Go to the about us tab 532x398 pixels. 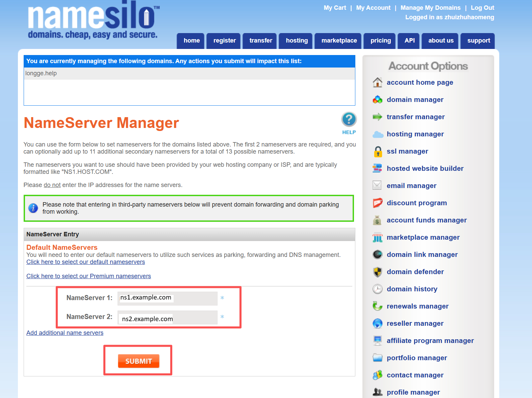point(440,41)
